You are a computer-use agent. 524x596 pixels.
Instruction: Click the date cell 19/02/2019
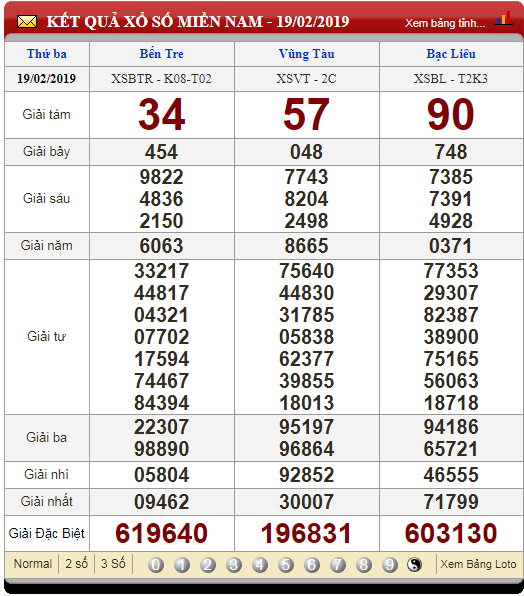(46, 79)
